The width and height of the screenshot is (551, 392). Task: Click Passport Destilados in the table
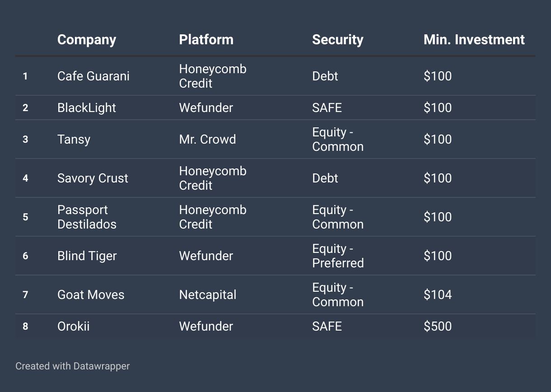point(87,217)
